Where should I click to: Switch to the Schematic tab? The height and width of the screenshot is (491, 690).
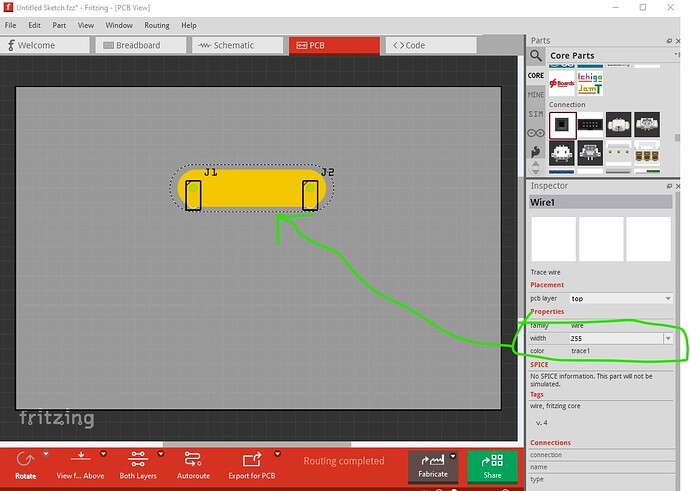coord(237,45)
